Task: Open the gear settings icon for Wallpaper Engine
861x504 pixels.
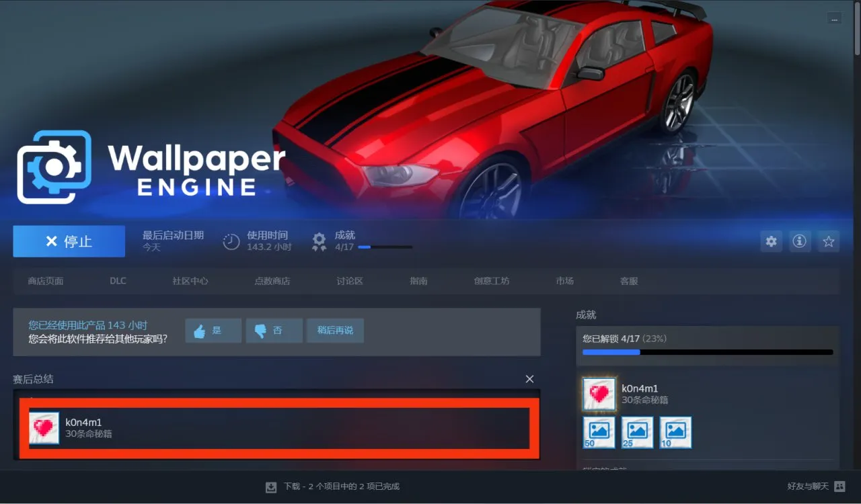Action: pos(771,241)
